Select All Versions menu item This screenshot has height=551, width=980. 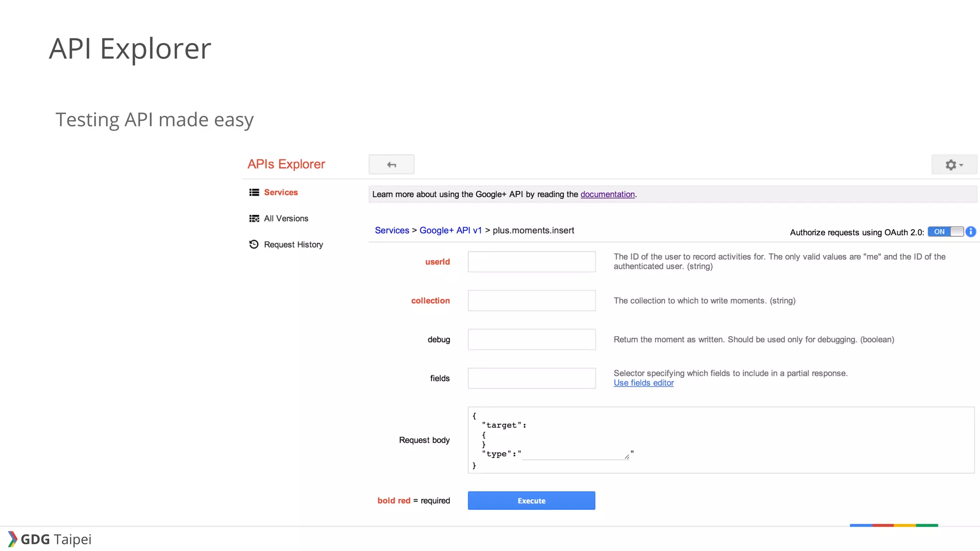[286, 219]
